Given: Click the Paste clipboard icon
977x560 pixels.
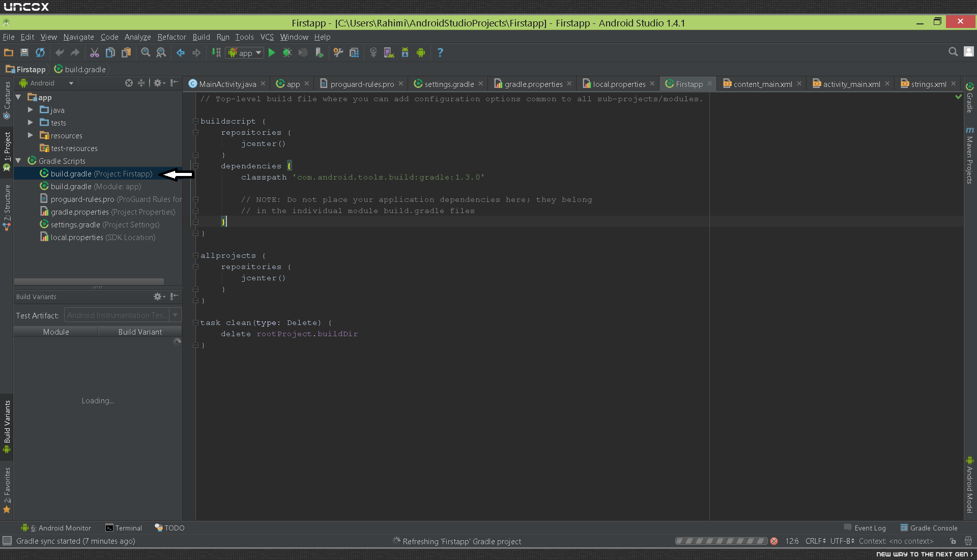Looking at the screenshot, I should (126, 52).
